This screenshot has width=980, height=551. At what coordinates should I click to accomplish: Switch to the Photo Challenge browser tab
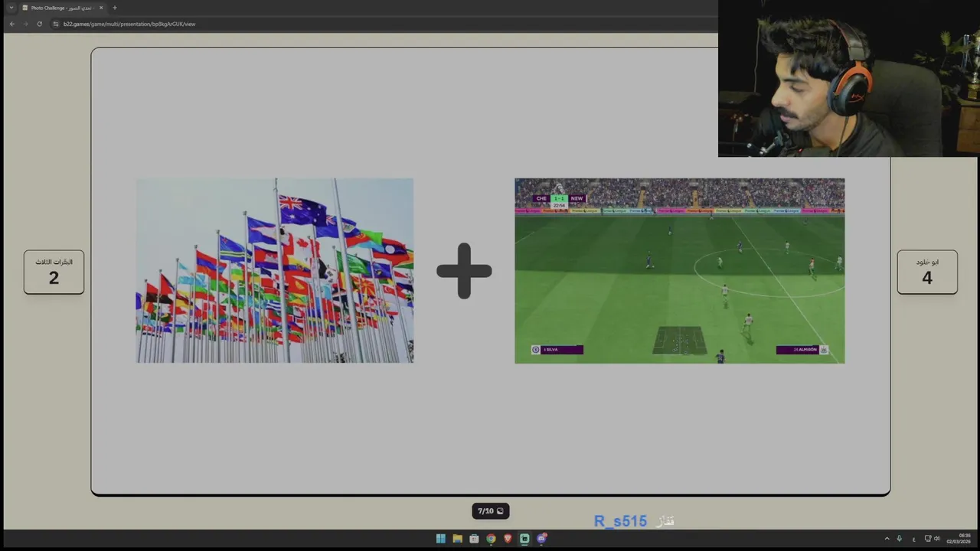61,8
